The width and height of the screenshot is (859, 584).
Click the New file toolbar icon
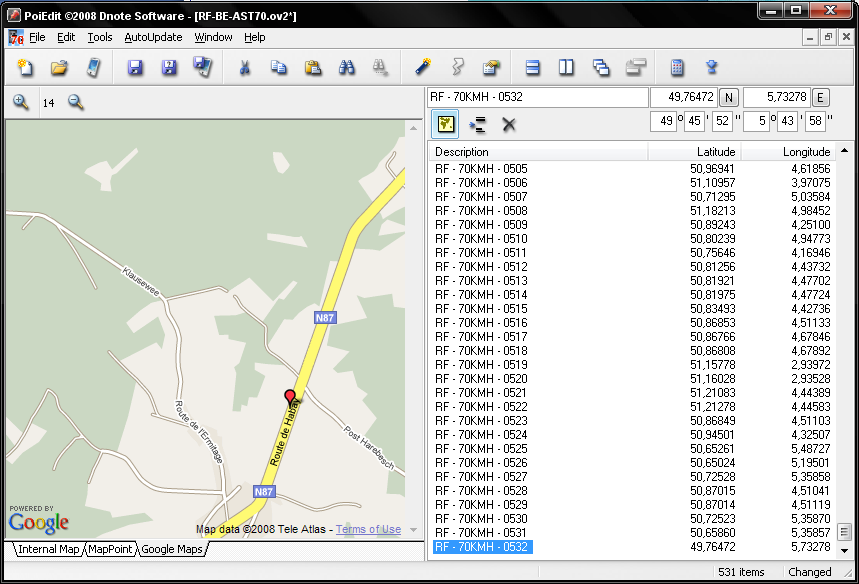pos(26,68)
